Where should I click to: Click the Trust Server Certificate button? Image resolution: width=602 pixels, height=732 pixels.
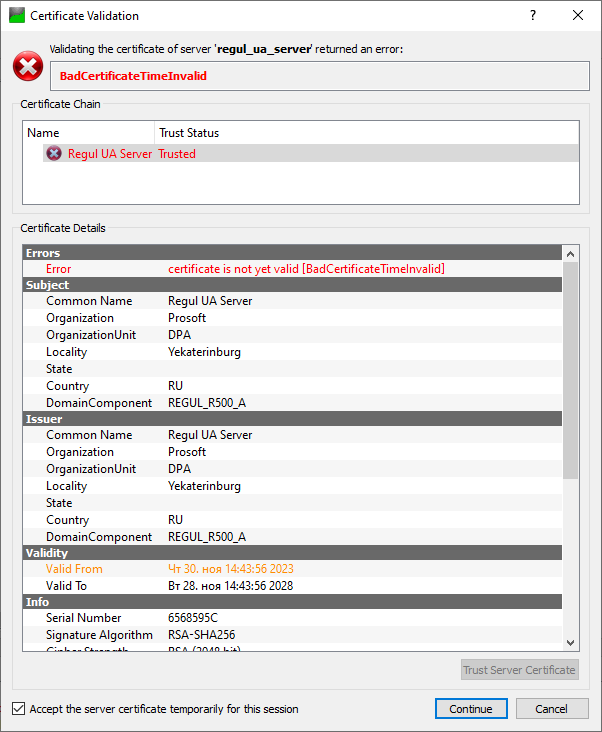[x=519, y=670]
